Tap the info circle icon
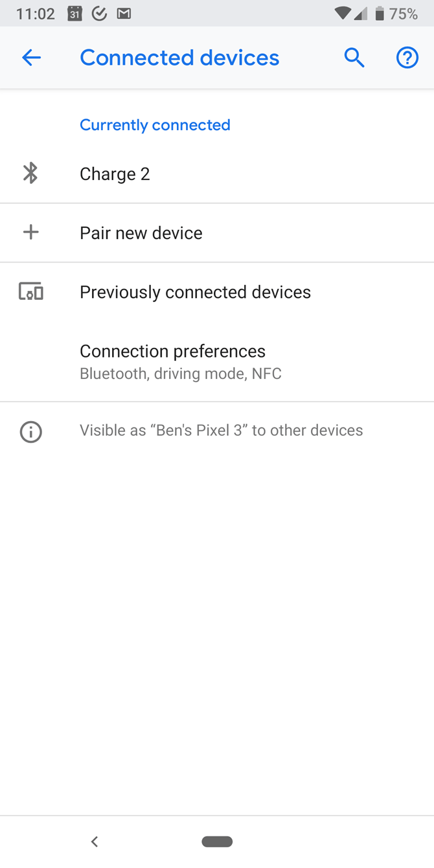This screenshot has width=434, height=868. (30, 431)
